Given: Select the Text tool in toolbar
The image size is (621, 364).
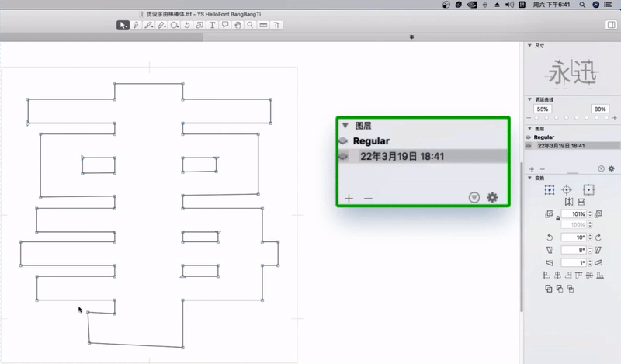Looking at the screenshot, I should click(212, 25).
